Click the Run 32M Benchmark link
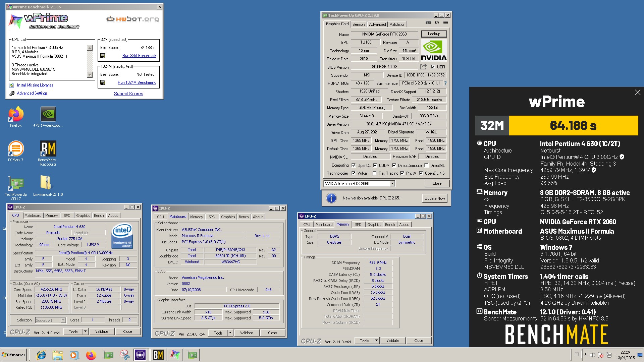Viewport: 644px width, 362px height. tap(139, 56)
